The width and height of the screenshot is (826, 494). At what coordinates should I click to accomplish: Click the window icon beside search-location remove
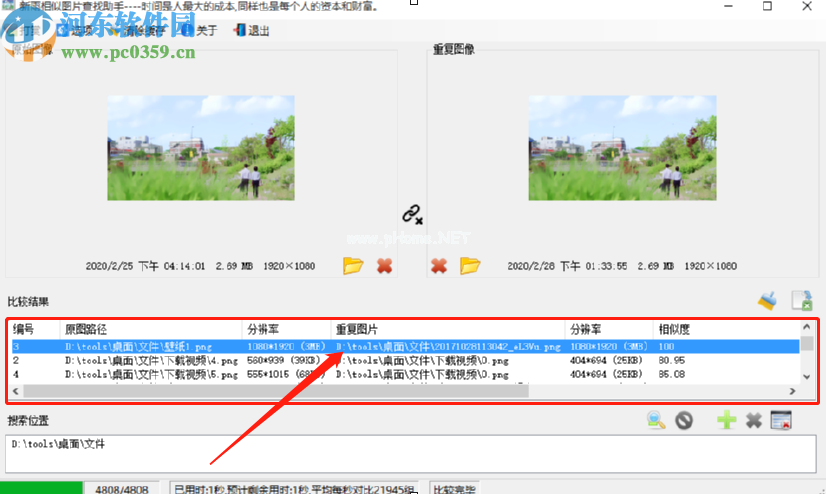[781, 420]
